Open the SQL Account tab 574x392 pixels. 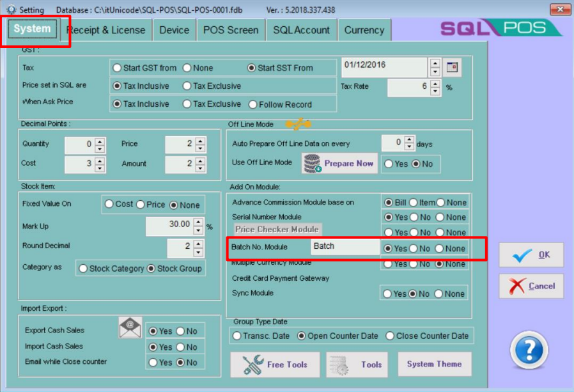(301, 30)
